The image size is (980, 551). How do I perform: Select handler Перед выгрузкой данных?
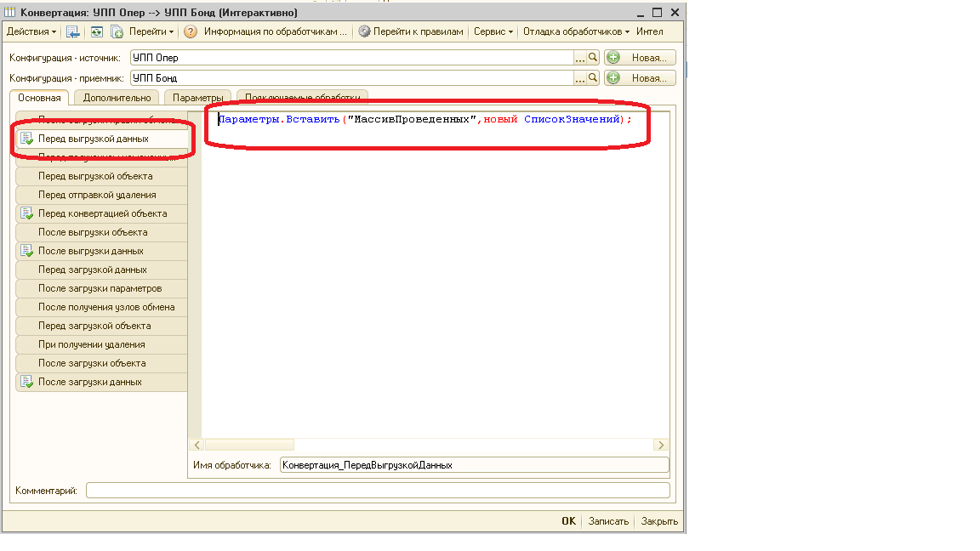(102, 139)
